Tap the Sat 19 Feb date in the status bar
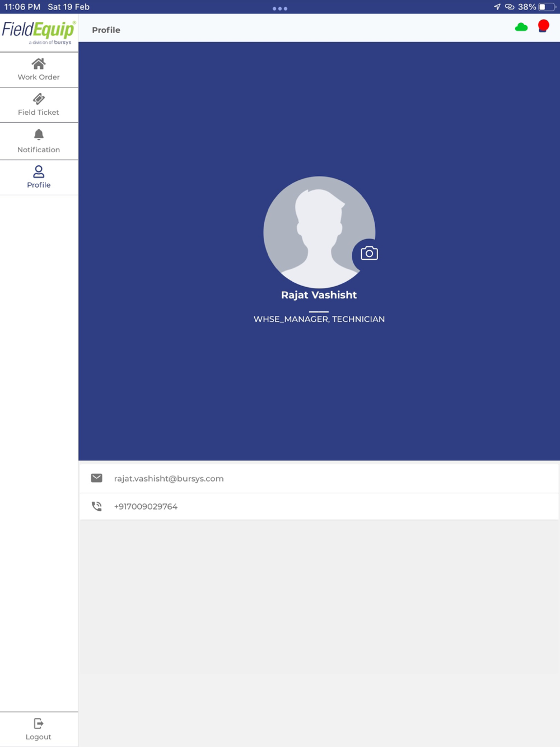 point(69,7)
